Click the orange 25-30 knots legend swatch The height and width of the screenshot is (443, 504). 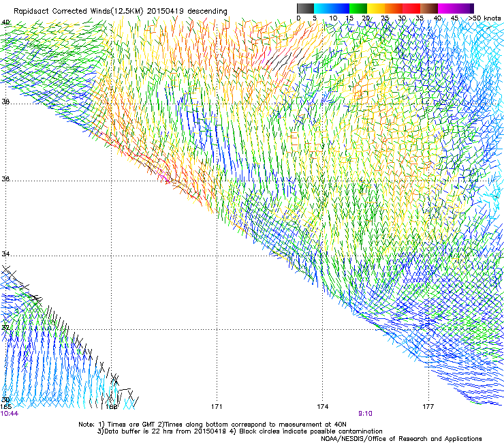[394, 8]
